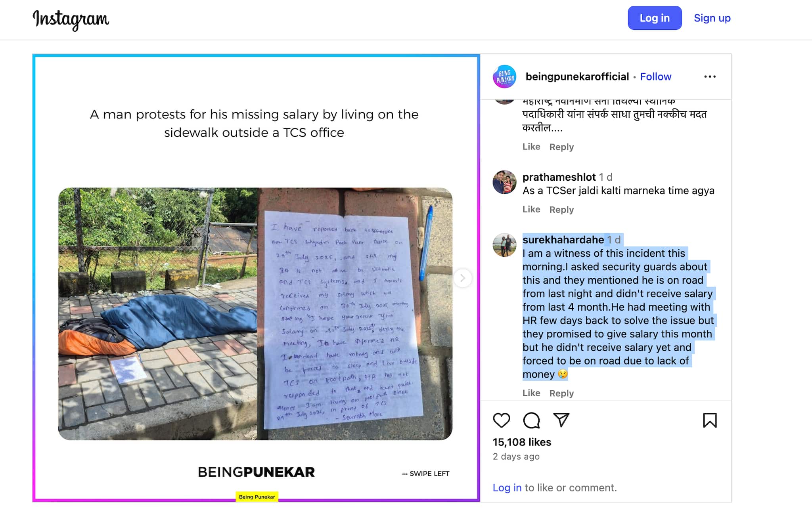Click the Instagram logo
The image size is (812, 510).
pos(71,19)
